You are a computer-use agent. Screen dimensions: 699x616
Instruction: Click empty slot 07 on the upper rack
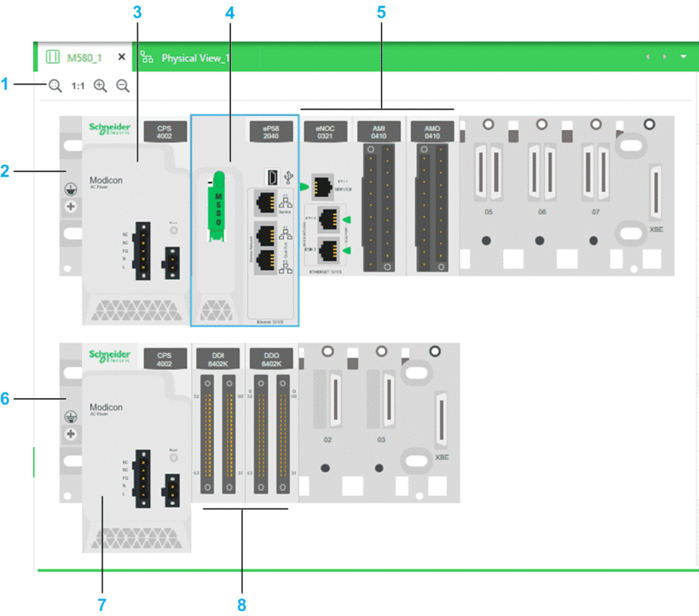click(x=596, y=172)
